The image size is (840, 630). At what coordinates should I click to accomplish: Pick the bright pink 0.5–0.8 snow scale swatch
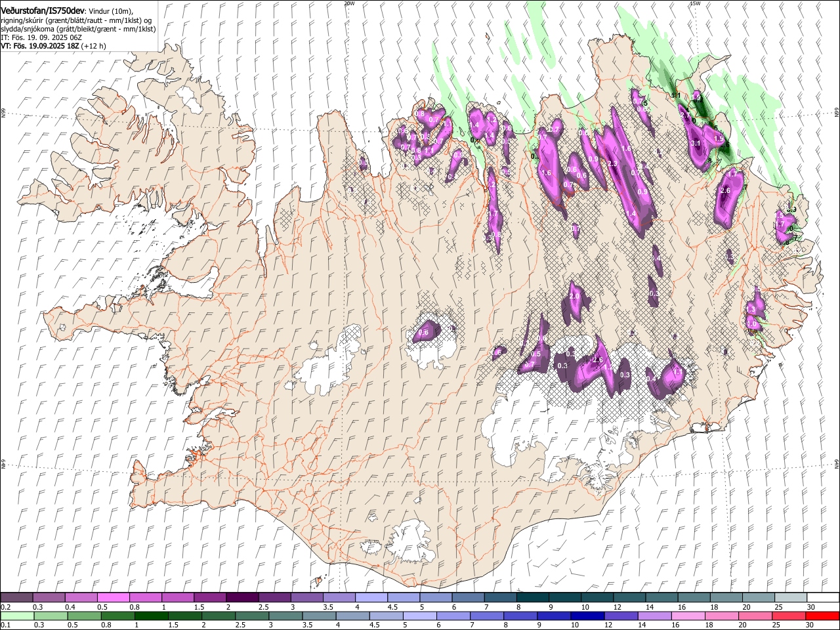pos(113,598)
